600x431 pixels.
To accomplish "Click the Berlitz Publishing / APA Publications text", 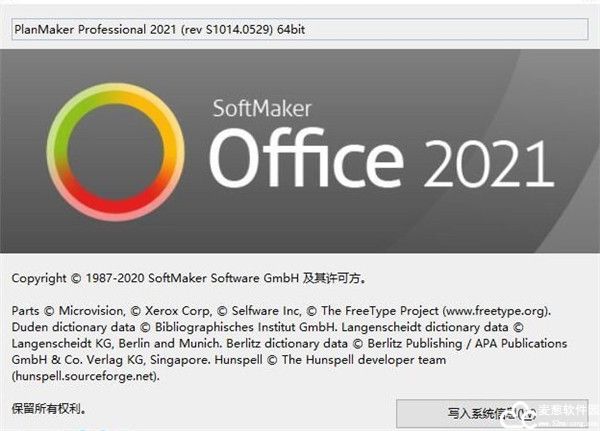I will coord(474,343).
